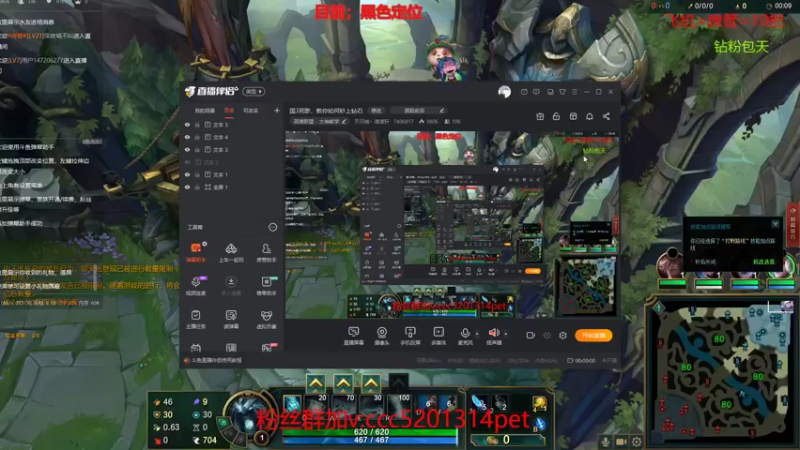This screenshot has height=450, width=800.
Task: Add the 多媒体 media source
Action: point(438,336)
